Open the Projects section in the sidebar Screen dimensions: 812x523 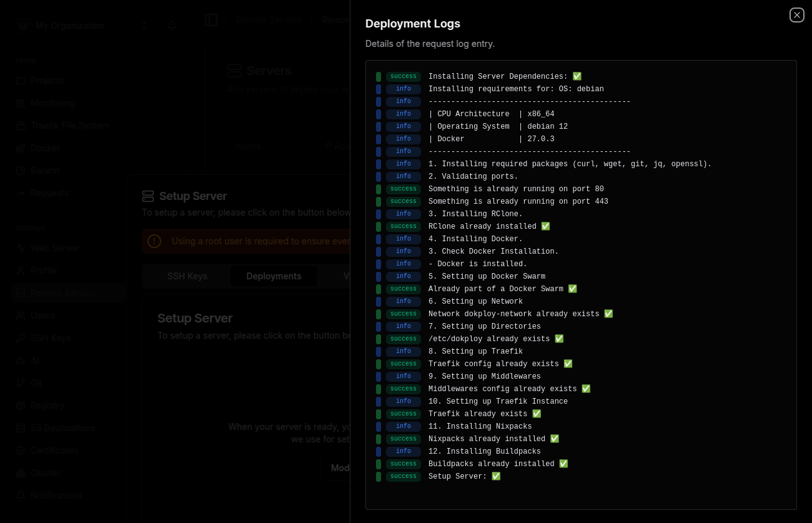point(47,81)
